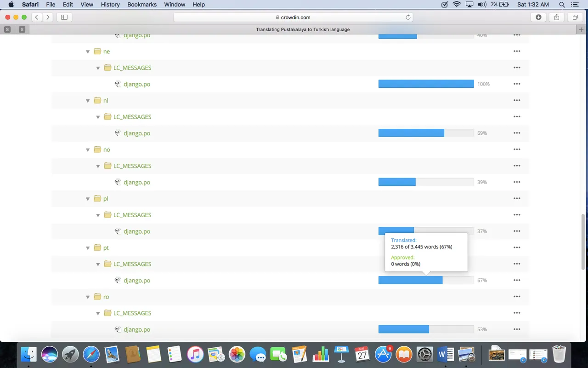Open System Preferences gear in dock
The height and width of the screenshot is (368, 588).
[x=424, y=354]
